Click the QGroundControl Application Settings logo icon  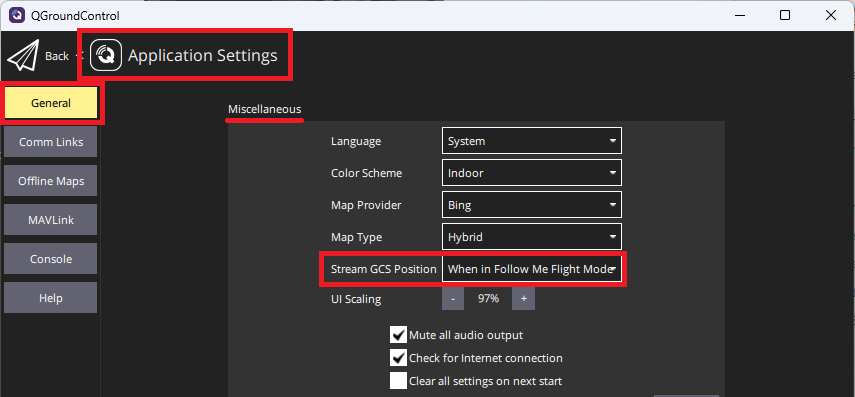pyautogui.click(x=106, y=55)
